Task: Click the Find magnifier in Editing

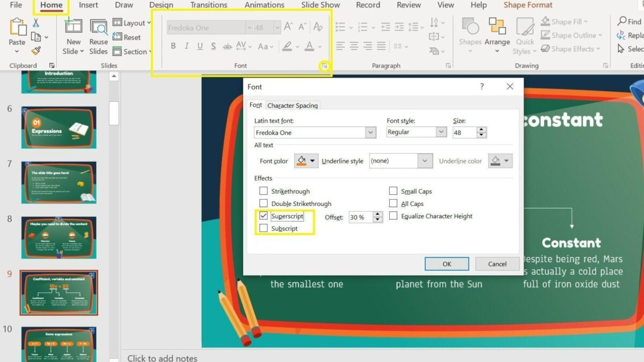Action: [x=629, y=22]
